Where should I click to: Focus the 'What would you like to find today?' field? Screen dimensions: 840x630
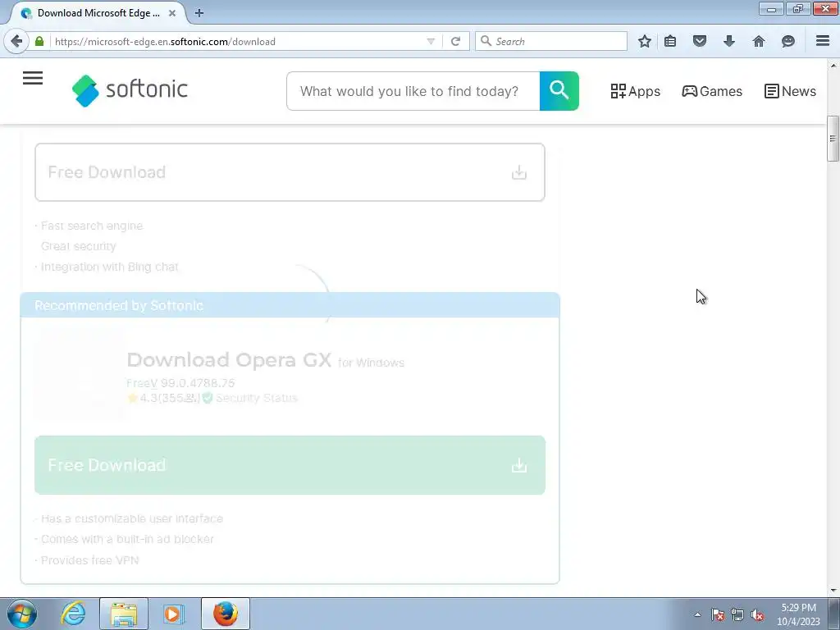pos(413,91)
